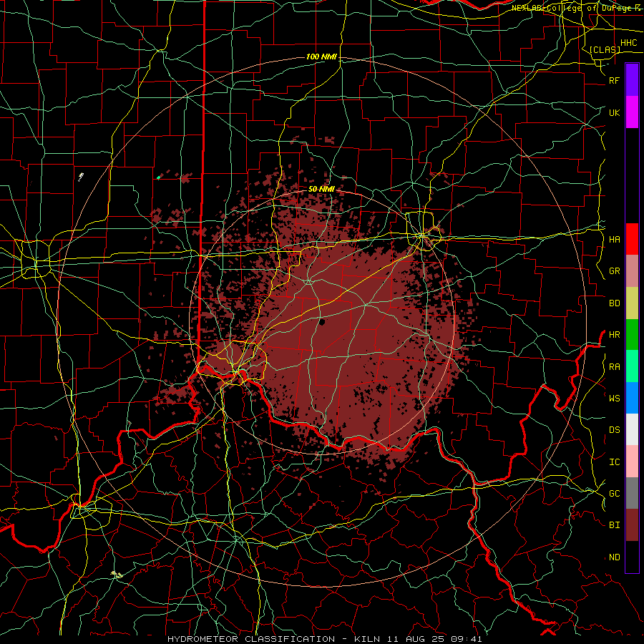
Task: Click the magenta UK color swatch
Action: (632, 112)
